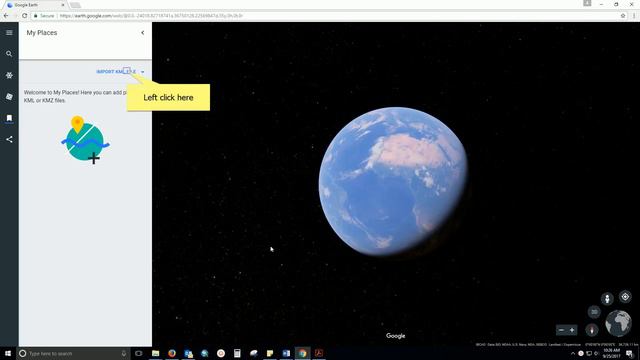Launch Firefox from the taskbar
This screenshot has height=360, width=640.
point(172,353)
